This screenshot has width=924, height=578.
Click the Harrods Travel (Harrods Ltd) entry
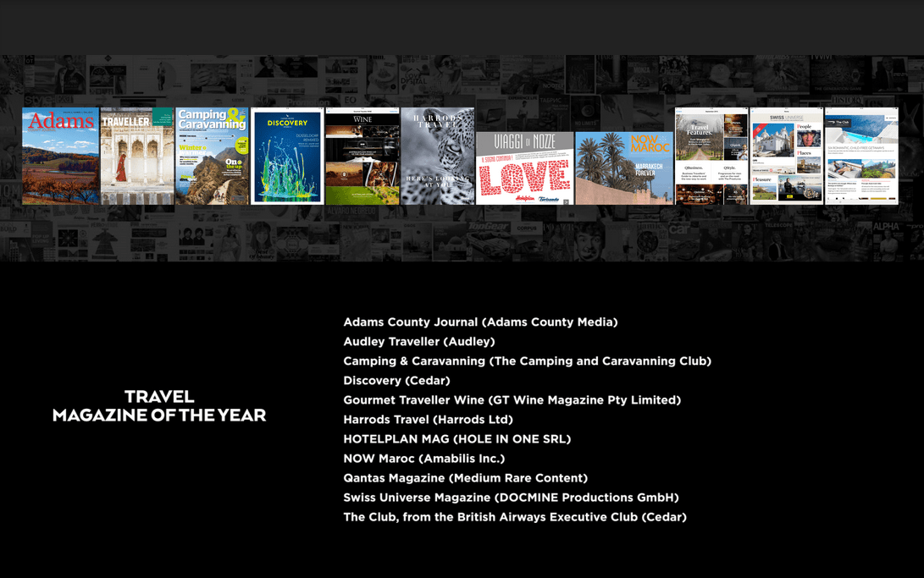click(x=429, y=419)
